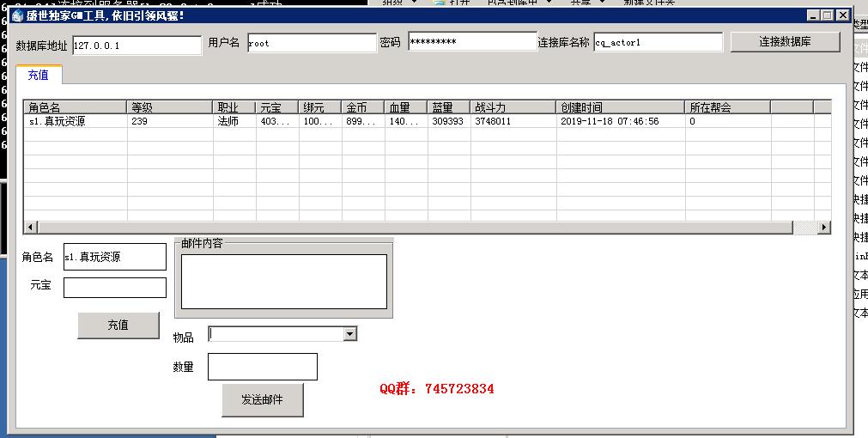This screenshot has width=868, height=438.
Task: Click inside the 邮件内容 text area
Action: pyautogui.click(x=283, y=281)
